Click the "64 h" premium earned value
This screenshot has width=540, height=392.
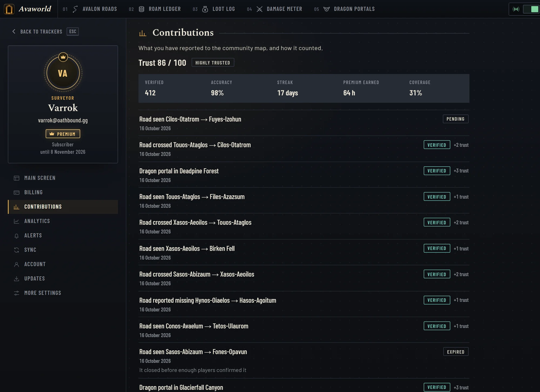pyautogui.click(x=349, y=93)
